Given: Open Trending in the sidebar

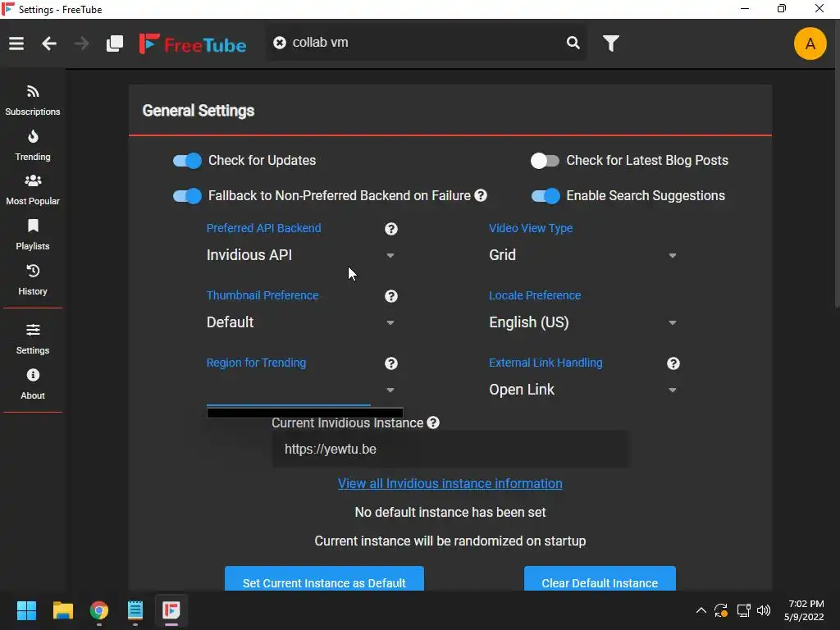Looking at the screenshot, I should pos(33,145).
